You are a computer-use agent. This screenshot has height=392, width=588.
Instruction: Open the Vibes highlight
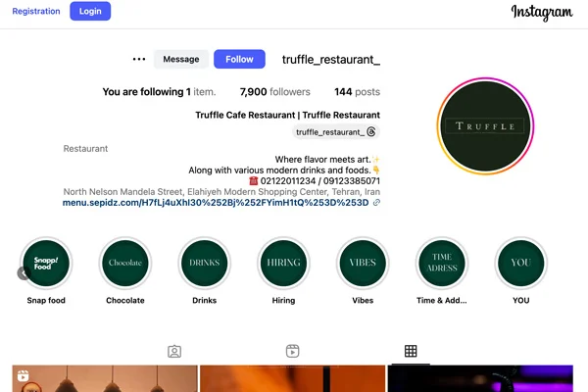363,263
